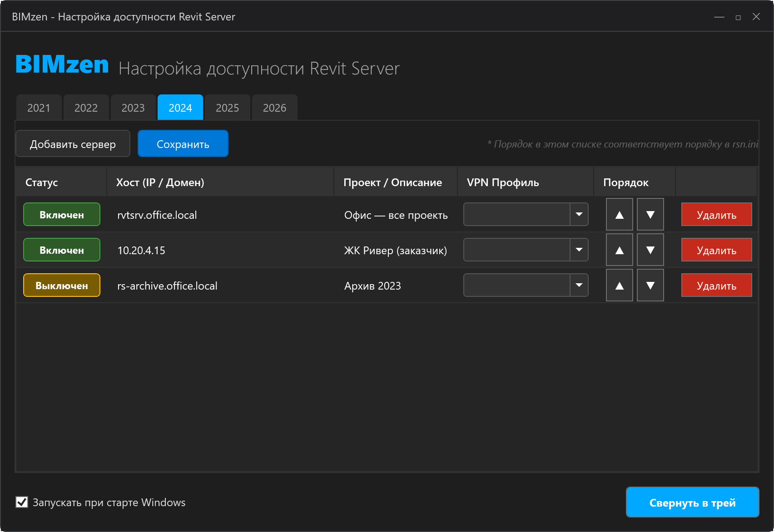Switch to the 2025 tab
Image resolution: width=774 pixels, height=532 pixels.
click(x=227, y=108)
